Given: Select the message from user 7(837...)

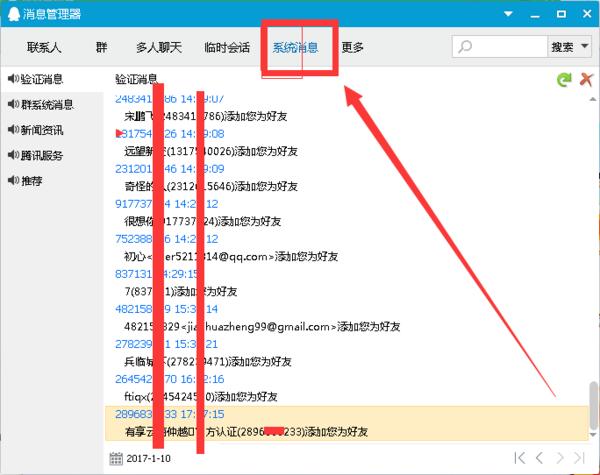Looking at the screenshot, I should [181, 292].
